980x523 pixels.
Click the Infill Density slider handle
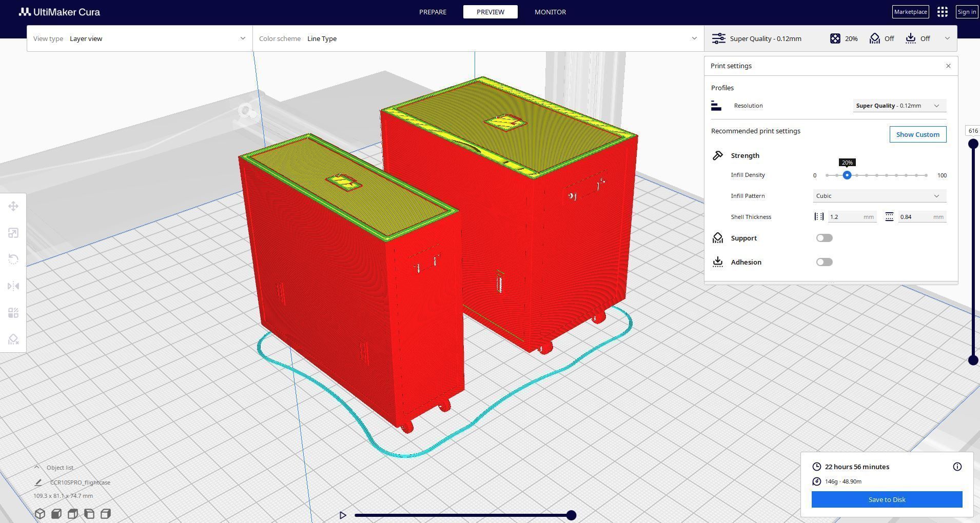click(847, 175)
